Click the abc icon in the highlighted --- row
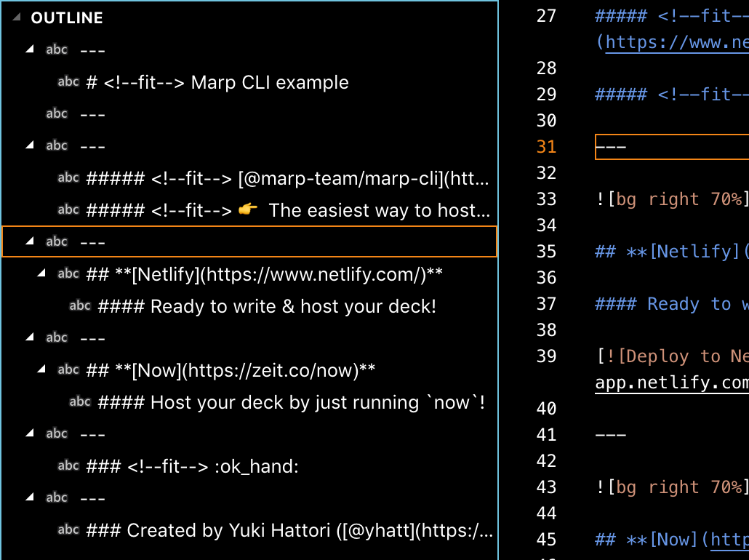Viewport: 749px width, 560px height. pos(57,241)
